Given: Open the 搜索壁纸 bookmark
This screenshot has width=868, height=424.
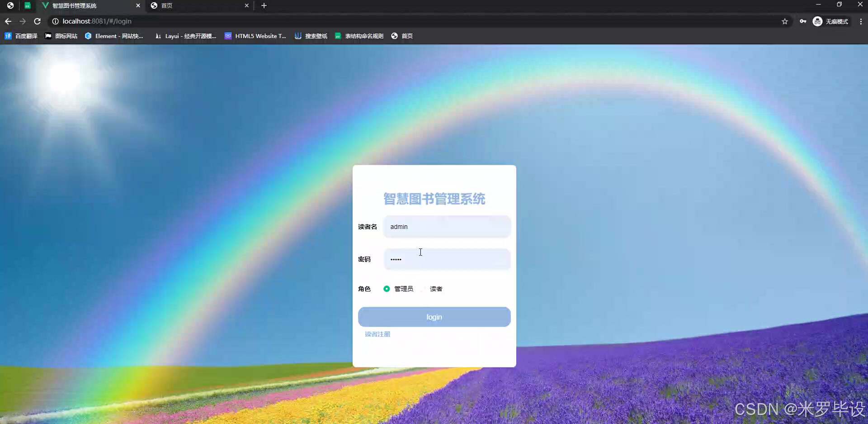Looking at the screenshot, I should pos(311,36).
